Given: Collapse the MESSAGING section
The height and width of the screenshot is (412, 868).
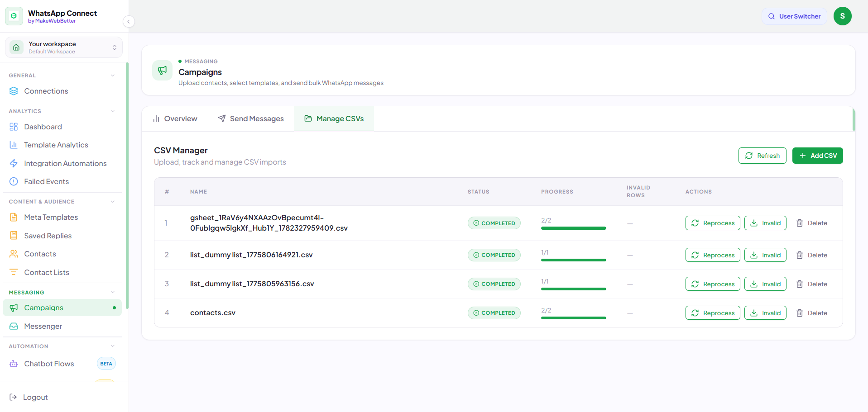Looking at the screenshot, I should pos(113,293).
